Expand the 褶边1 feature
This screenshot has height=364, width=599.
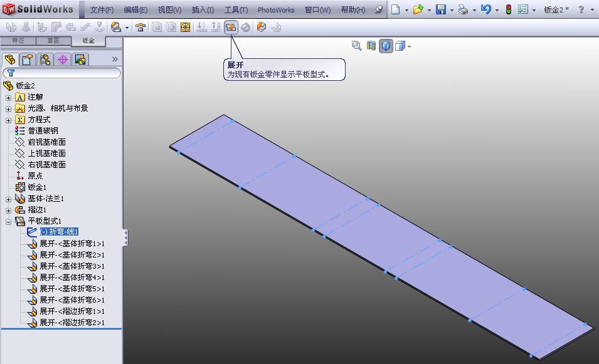pos(8,211)
